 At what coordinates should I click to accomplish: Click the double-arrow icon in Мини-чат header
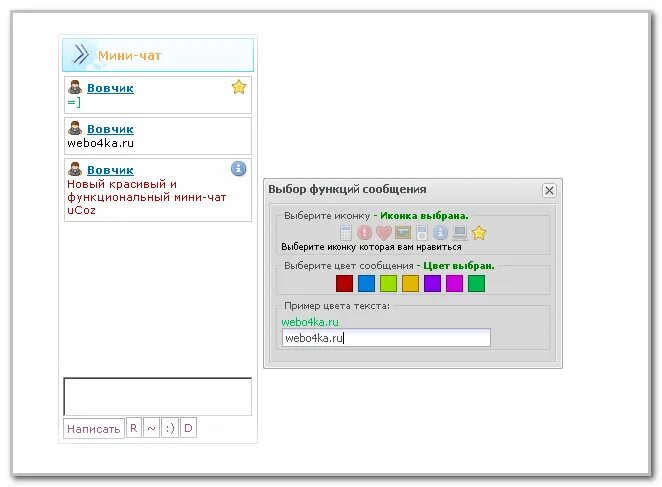pyautogui.click(x=81, y=54)
